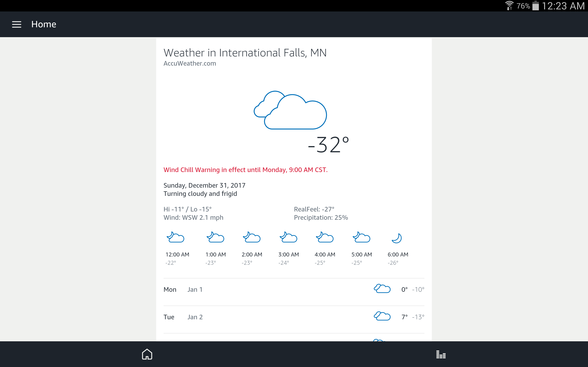Tap the 5:00 AM hourly forecast icon

point(361,237)
